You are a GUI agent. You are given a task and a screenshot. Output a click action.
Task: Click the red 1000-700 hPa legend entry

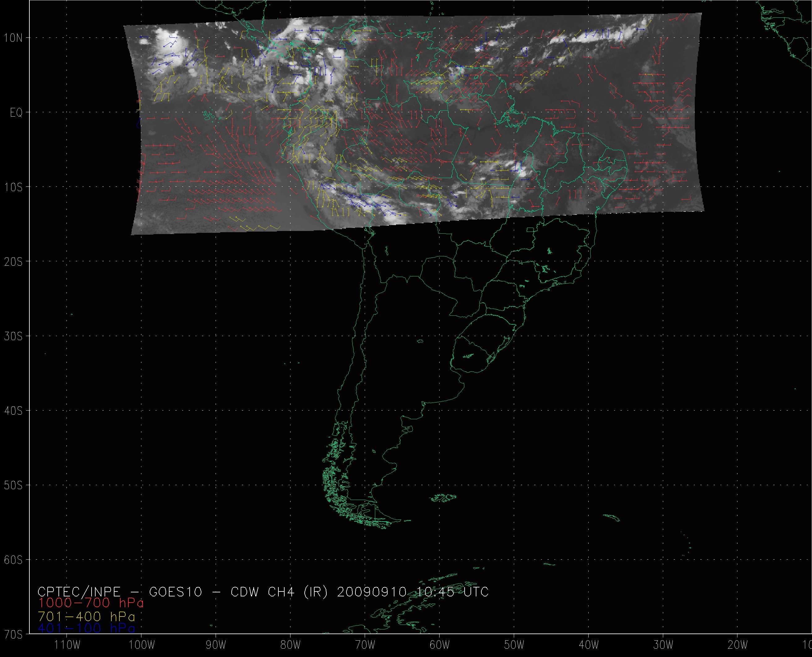91,603
